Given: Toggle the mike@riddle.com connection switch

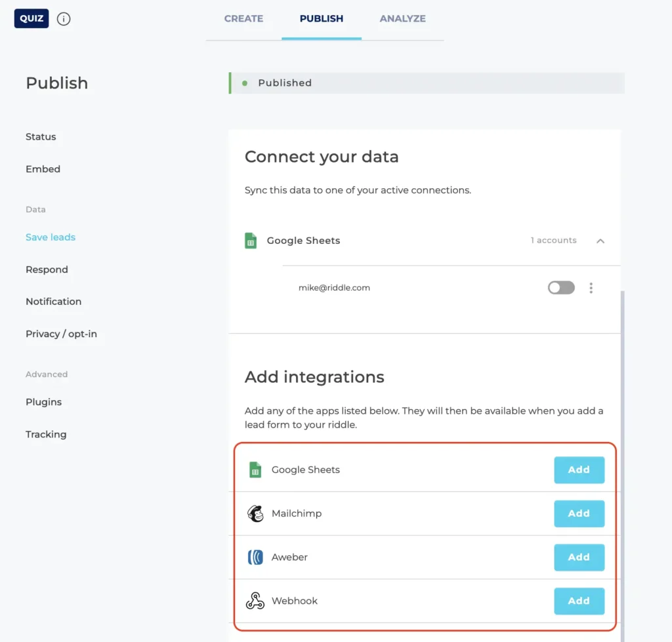Looking at the screenshot, I should (x=561, y=287).
